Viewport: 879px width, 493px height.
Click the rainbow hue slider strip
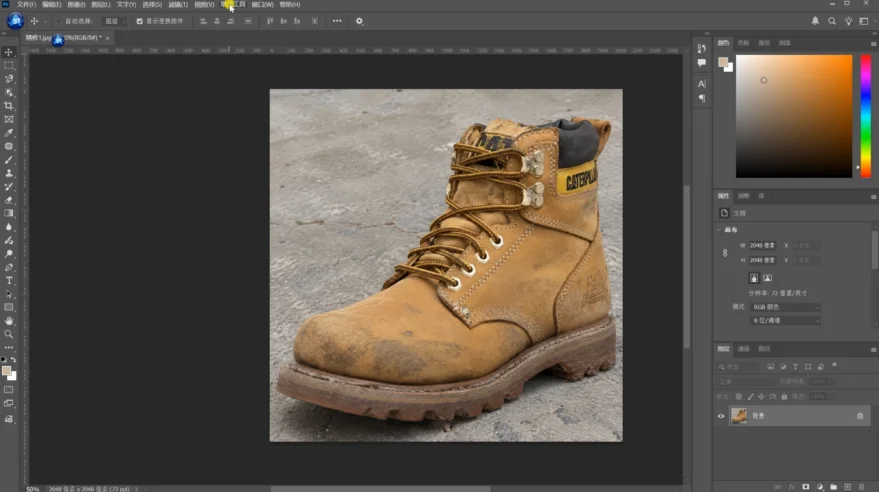tap(866, 116)
